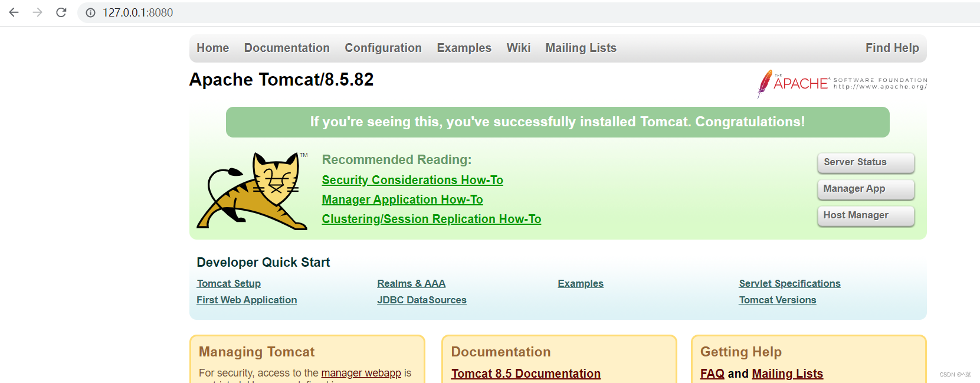Click the Host Manager button
Viewport: 980px width, 383px height.
pyautogui.click(x=866, y=215)
